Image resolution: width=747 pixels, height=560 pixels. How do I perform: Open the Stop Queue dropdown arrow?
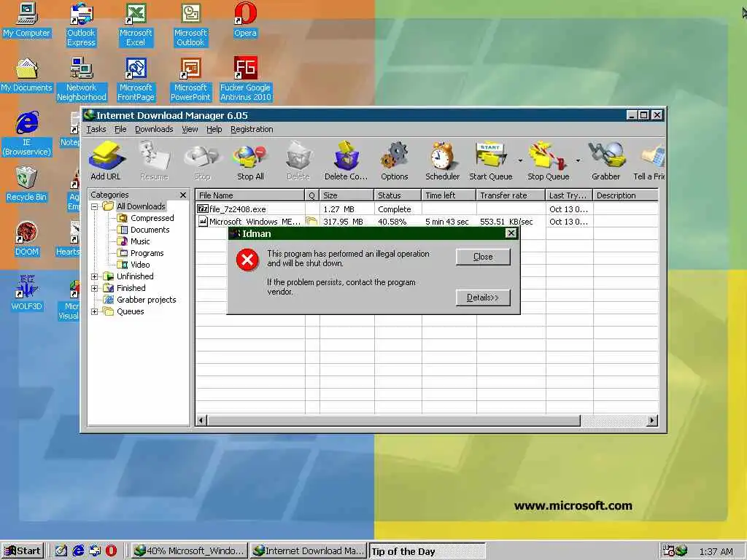578,161
